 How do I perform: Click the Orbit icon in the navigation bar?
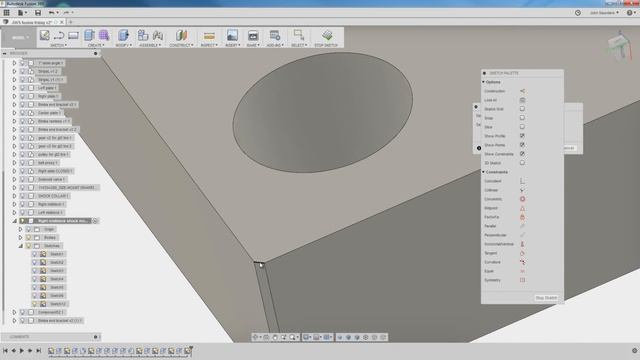click(x=256, y=337)
